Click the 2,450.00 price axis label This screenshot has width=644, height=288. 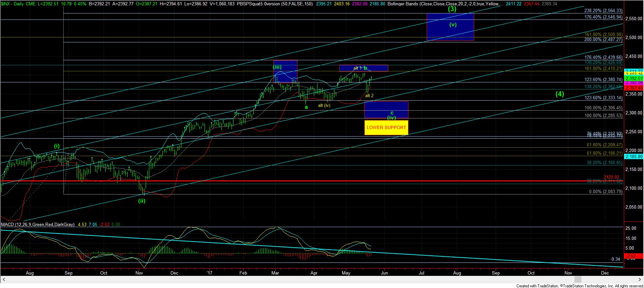coord(634,57)
